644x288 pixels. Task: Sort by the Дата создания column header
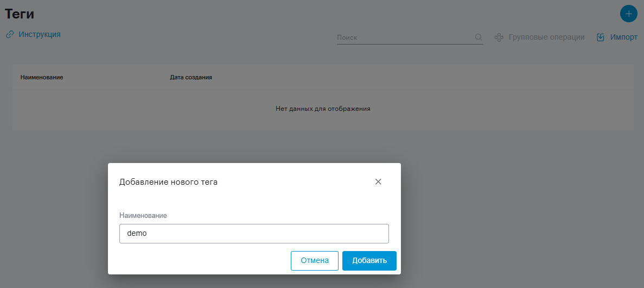[191, 77]
